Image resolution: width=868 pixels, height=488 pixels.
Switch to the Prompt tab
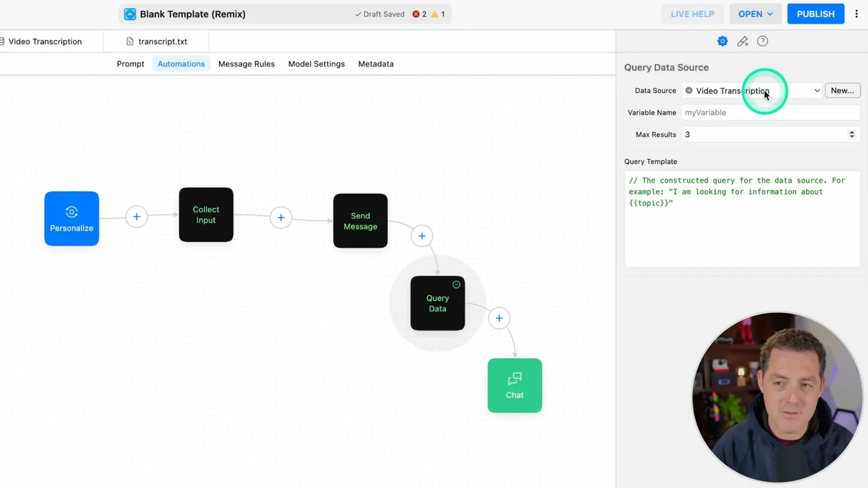coord(130,64)
